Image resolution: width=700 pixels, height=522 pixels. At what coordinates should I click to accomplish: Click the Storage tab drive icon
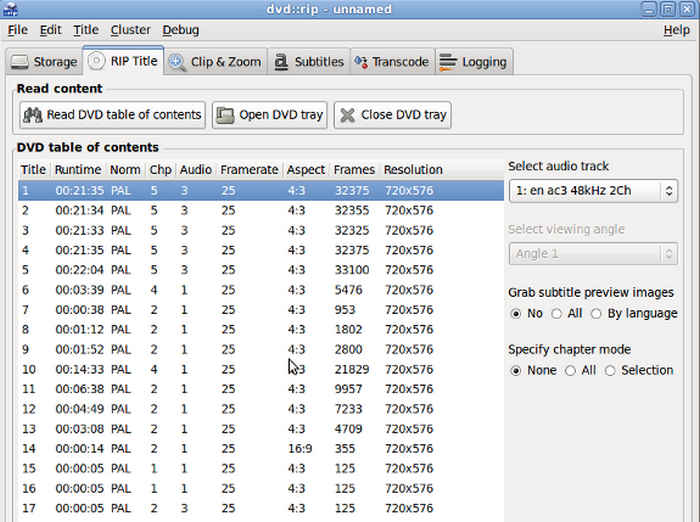(20, 62)
